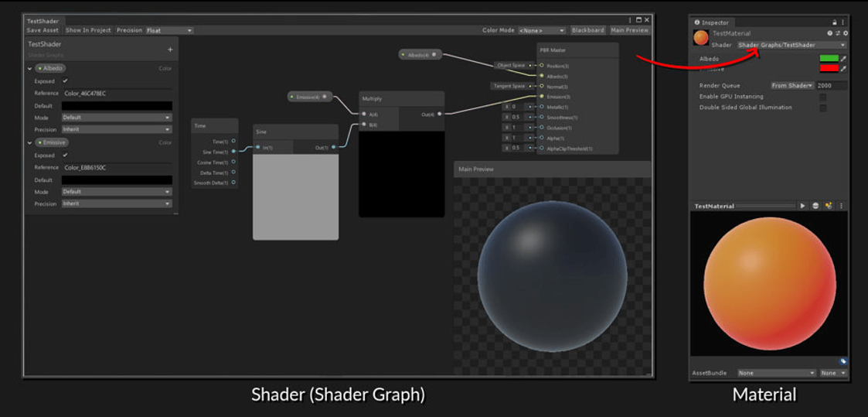Change the preview mesh shape icon

pyautogui.click(x=815, y=206)
